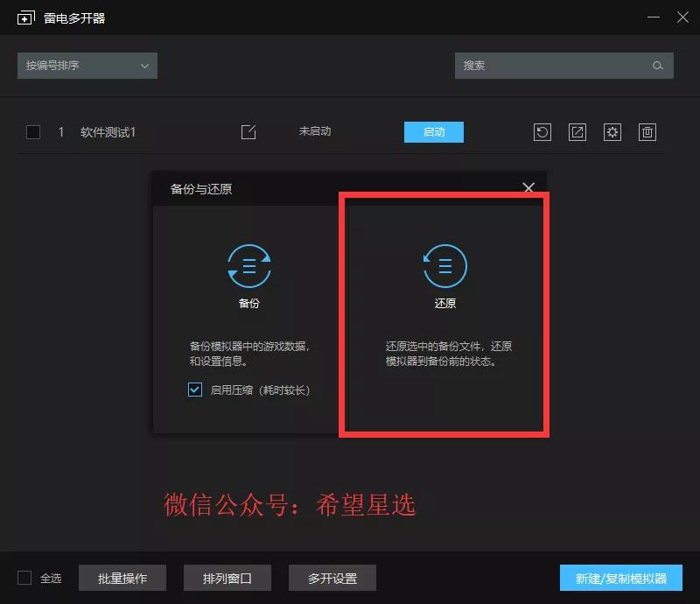This screenshot has height=604, width=700.
Task: Click 排列窗口 to arrange windows
Action: click(227, 578)
